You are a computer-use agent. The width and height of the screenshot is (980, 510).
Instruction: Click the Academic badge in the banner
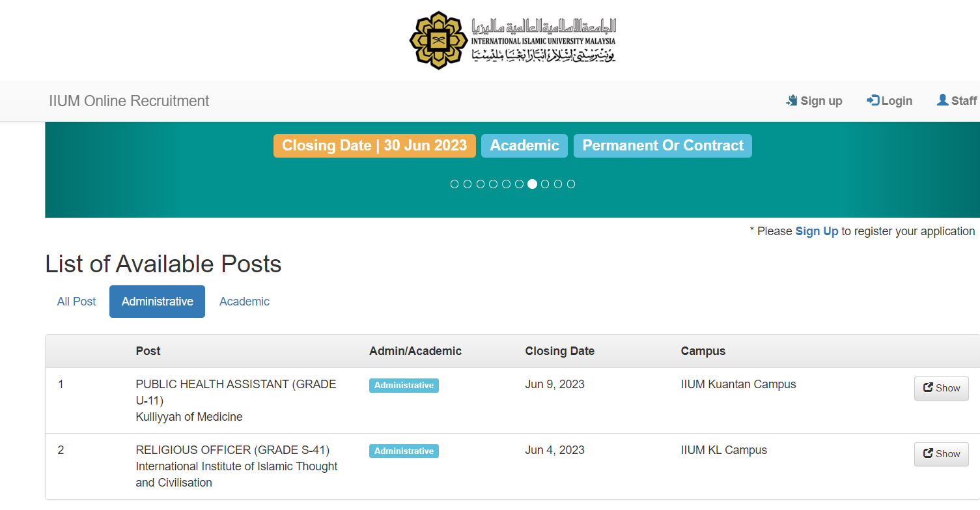coord(524,146)
